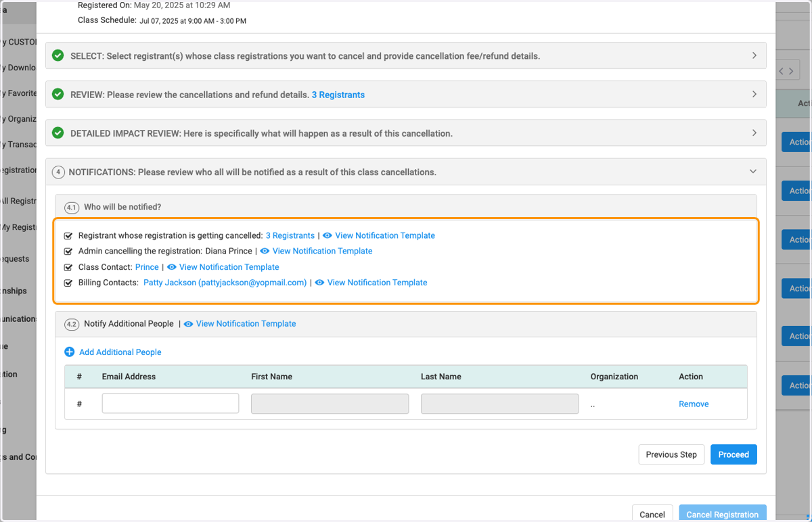Toggle Admin cancelling the registration checkbox

coord(68,252)
